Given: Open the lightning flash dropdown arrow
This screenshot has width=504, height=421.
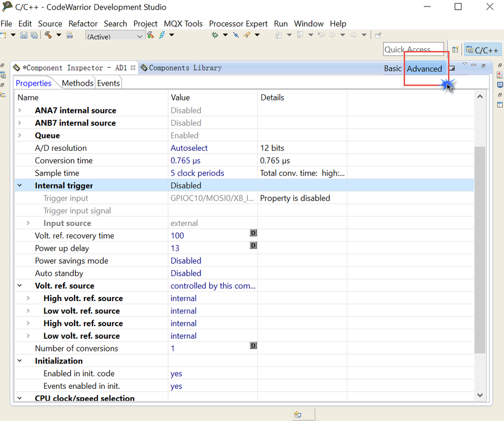Looking at the screenshot, I should pos(172,35).
